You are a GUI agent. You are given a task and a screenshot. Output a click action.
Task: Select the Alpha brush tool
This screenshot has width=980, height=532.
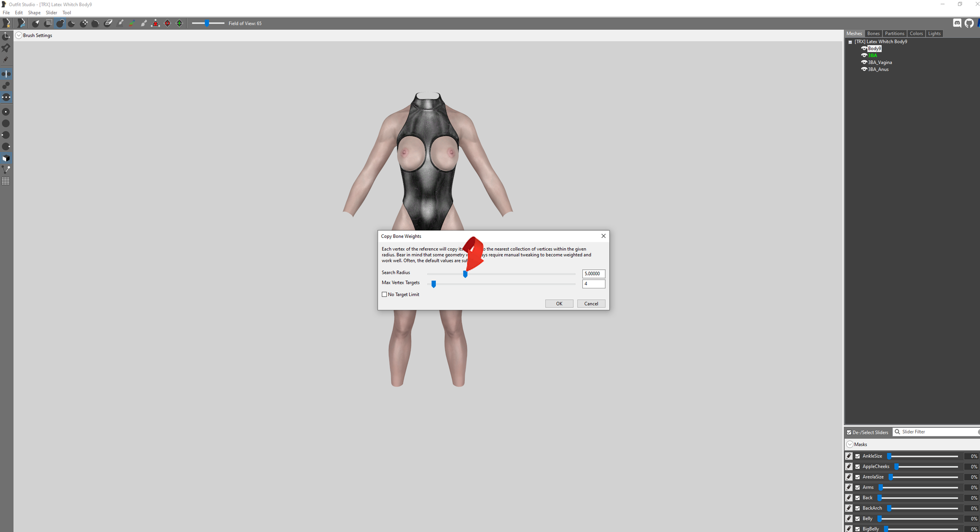click(144, 23)
